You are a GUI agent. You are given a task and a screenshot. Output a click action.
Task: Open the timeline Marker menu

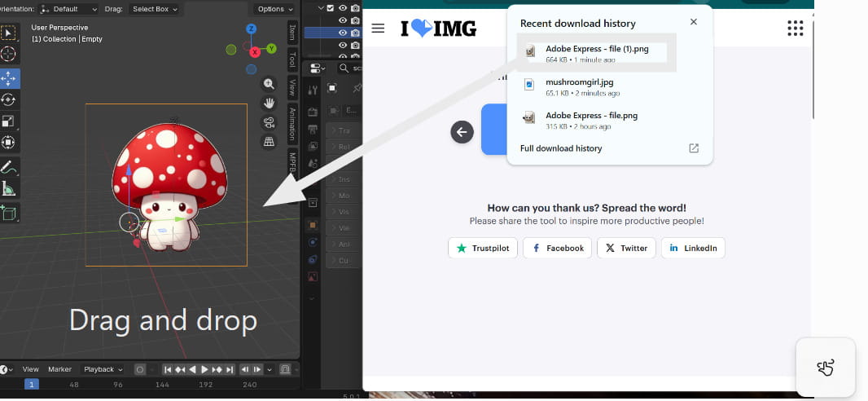pyautogui.click(x=59, y=369)
